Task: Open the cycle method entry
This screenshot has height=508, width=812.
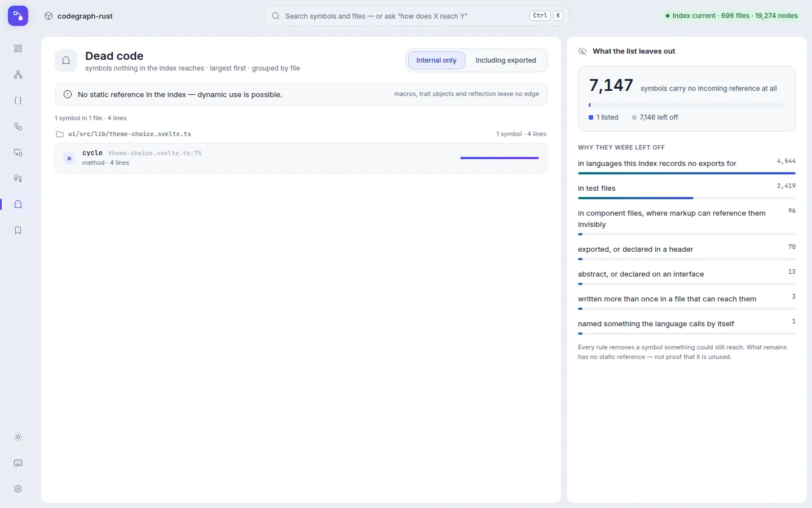Action: (301, 158)
